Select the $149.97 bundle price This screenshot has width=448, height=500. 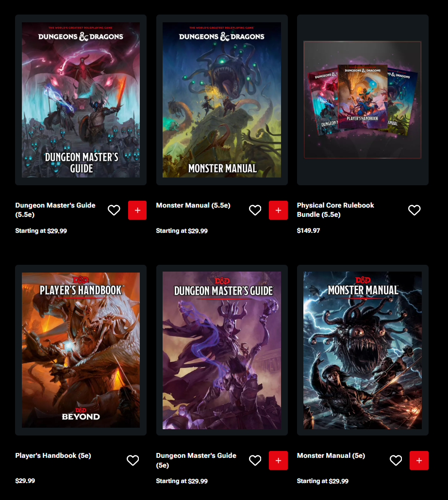pos(308,230)
